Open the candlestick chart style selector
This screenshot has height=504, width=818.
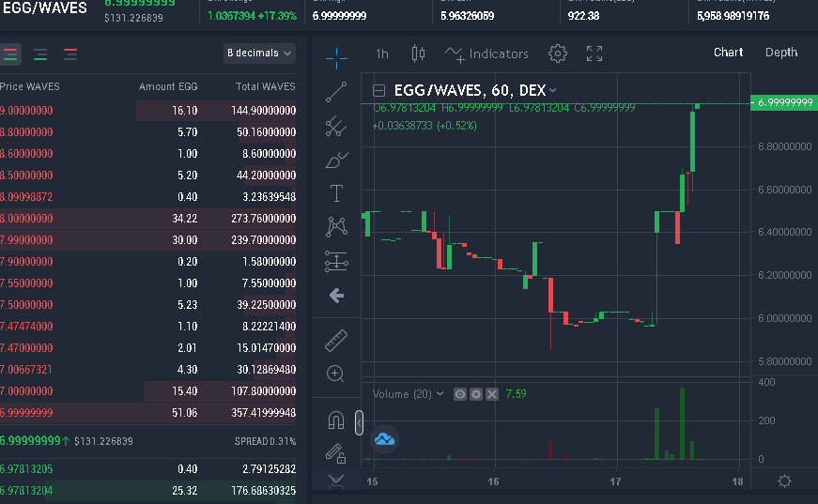(x=418, y=53)
